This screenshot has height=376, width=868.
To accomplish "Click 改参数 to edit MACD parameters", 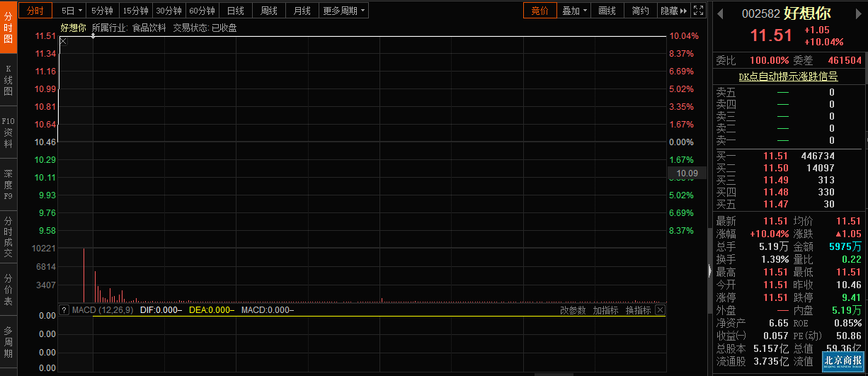I will tap(573, 310).
